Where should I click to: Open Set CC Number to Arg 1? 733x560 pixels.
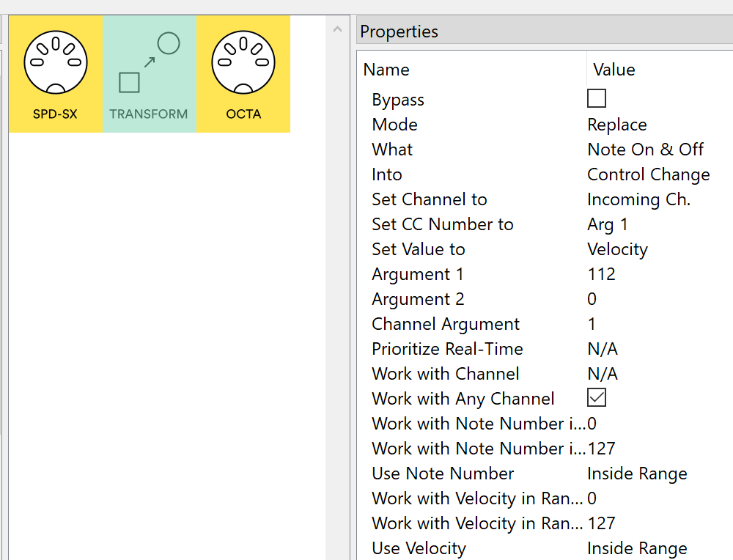click(608, 224)
